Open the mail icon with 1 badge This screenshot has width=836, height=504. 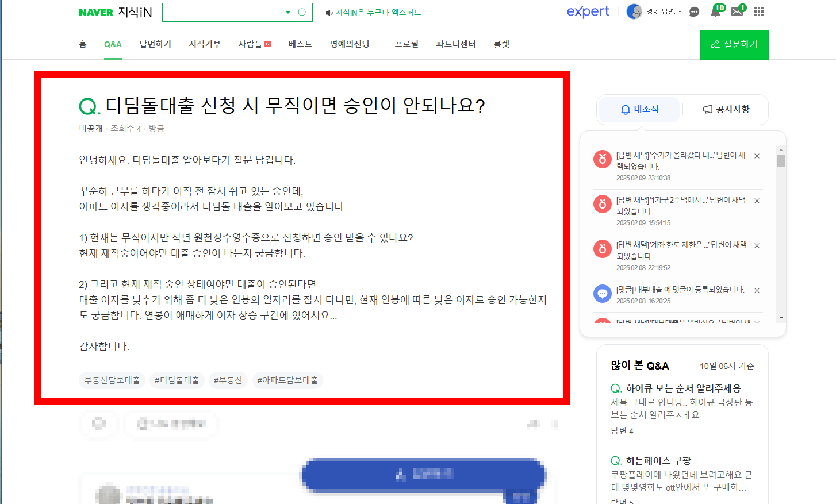click(738, 11)
